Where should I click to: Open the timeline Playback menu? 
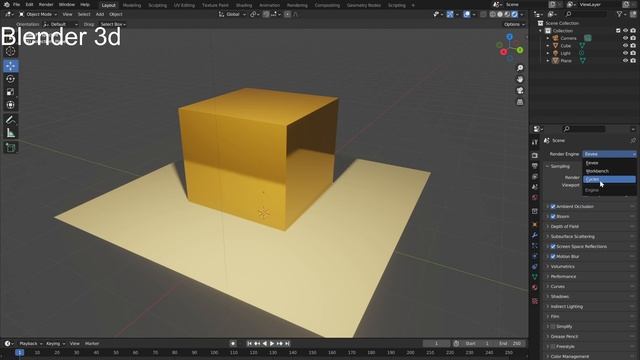coord(31,344)
